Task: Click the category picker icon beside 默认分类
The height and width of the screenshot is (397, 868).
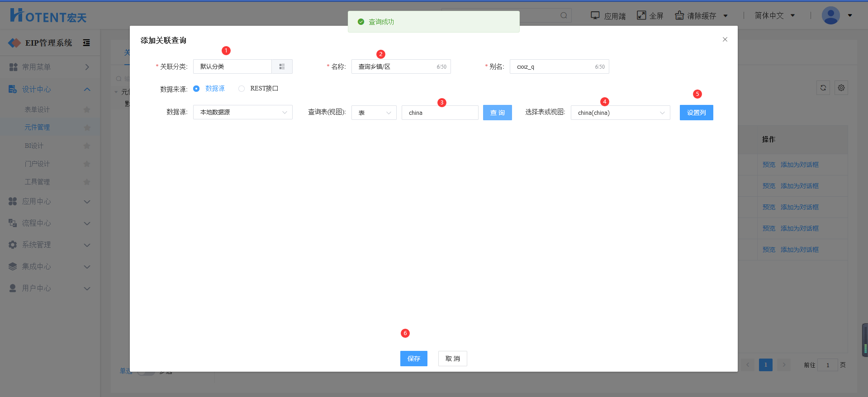Action: tap(282, 66)
